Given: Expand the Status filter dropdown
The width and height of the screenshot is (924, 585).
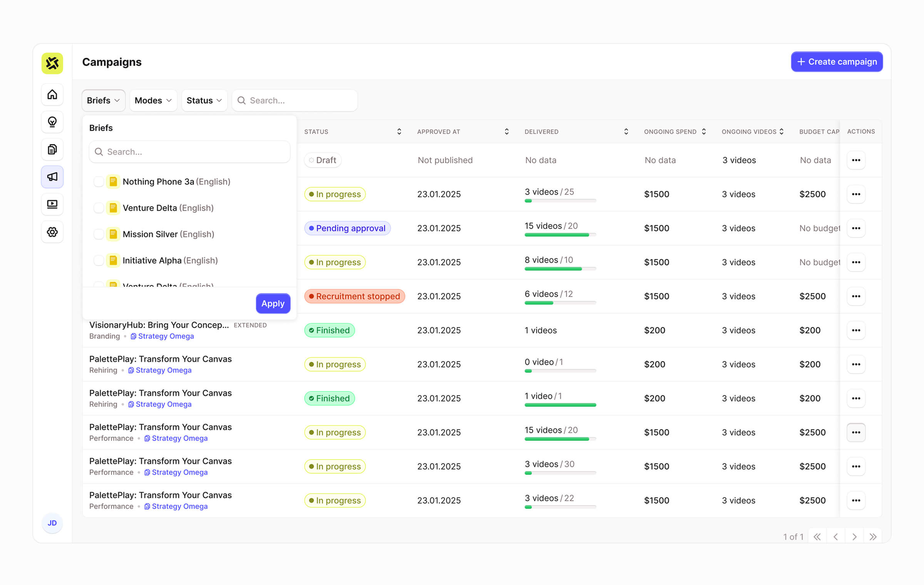Looking at the screenshot, I should click(x=204, y=100).
